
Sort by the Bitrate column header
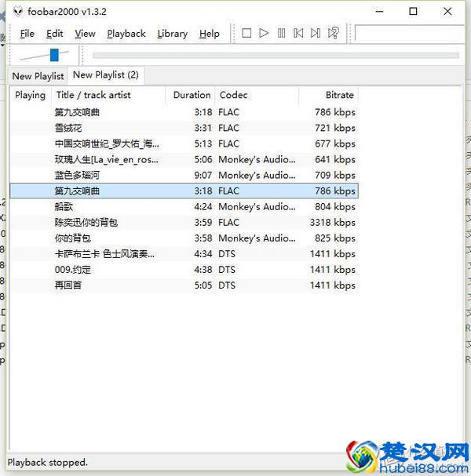tap(328, 95)
